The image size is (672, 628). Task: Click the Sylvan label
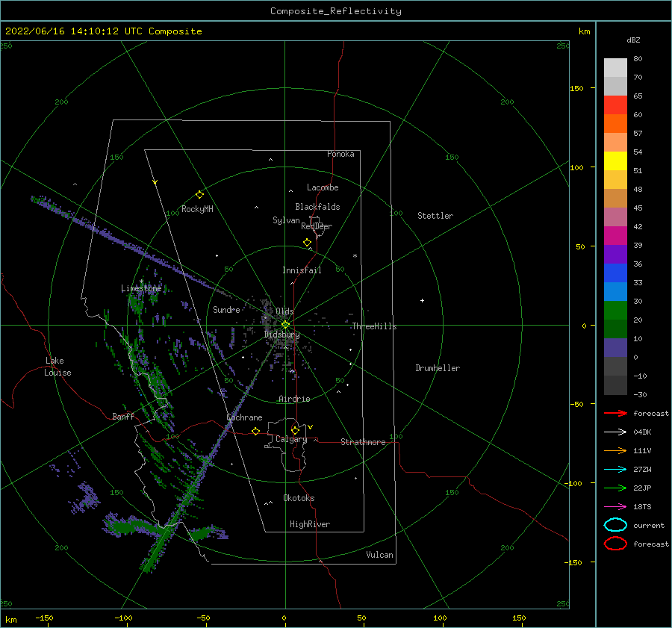pos(286,220)
